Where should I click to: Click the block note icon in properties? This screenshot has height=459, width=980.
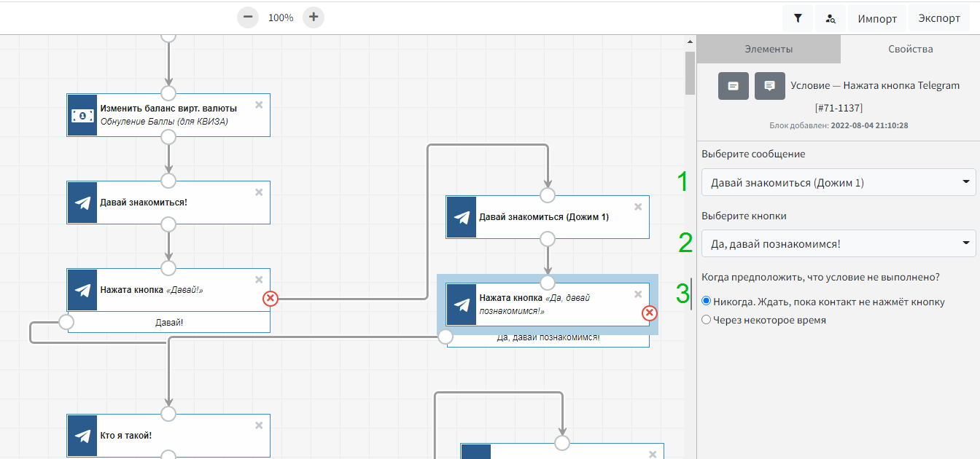click(x=734, y=86)
